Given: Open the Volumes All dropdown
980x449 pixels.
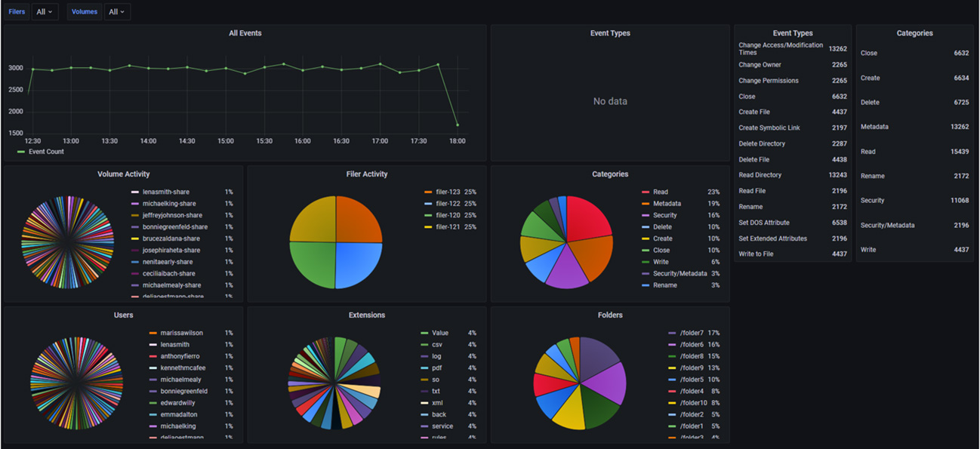Looking at the screenshot, I should pos(117,12).
